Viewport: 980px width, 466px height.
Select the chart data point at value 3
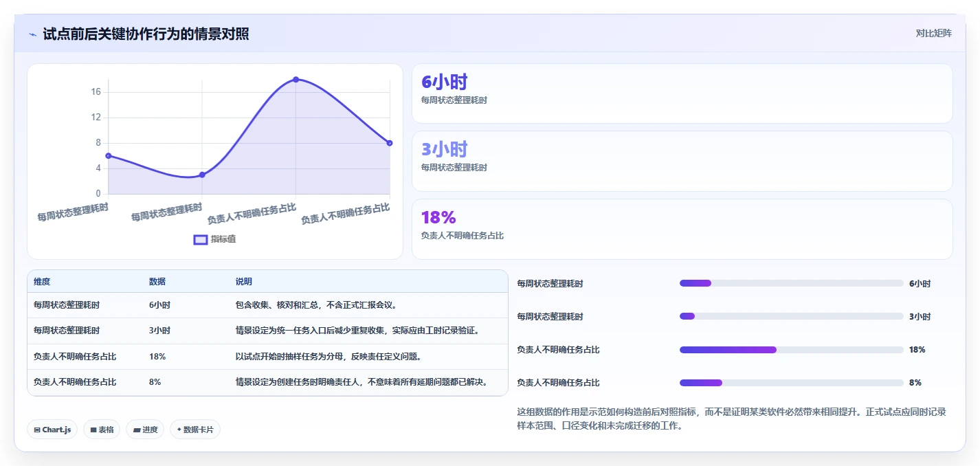202,175
